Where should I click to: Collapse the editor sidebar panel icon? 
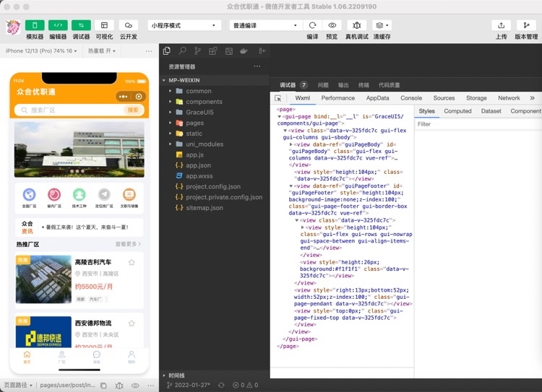(262, 51)
